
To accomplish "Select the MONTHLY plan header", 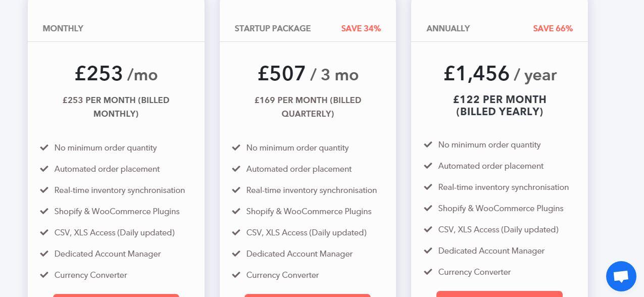I will [63, 28].
